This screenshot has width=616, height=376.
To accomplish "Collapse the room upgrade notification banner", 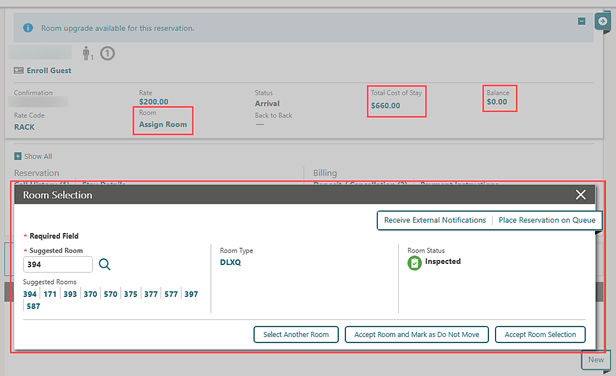I will coord(581,21).
